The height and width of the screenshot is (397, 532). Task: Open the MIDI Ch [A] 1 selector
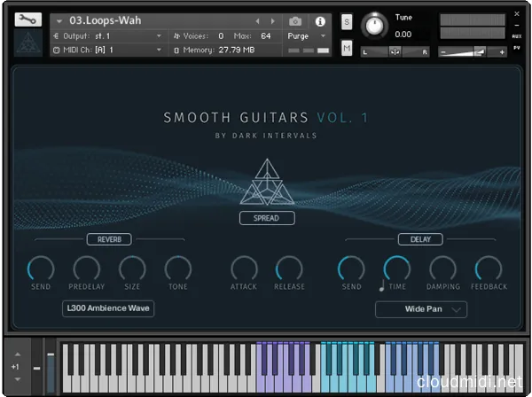point(106,50)
